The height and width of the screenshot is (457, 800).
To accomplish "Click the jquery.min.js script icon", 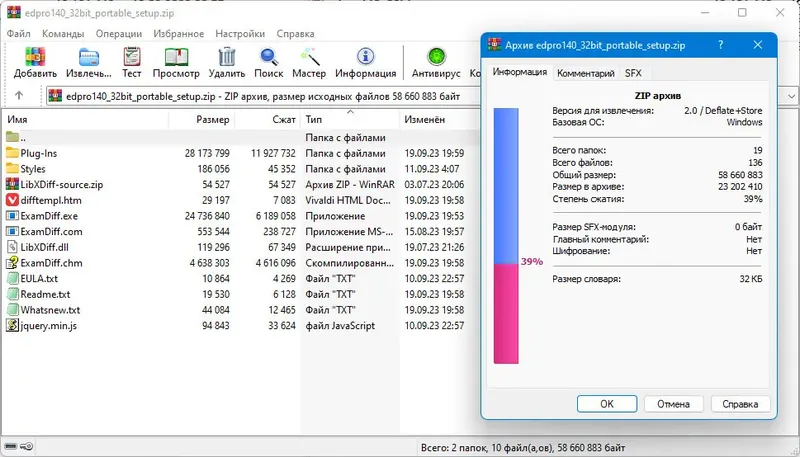I will coord(12,325).
